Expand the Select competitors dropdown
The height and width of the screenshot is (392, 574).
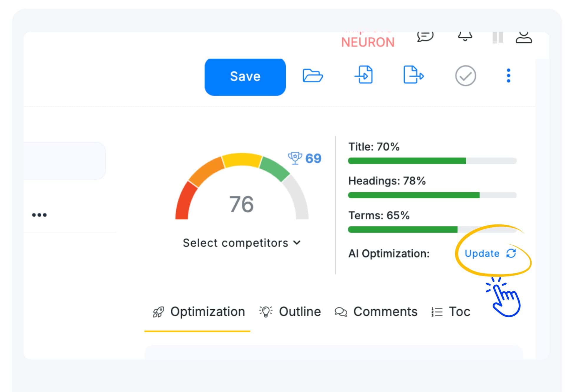(x=242, y=243)
